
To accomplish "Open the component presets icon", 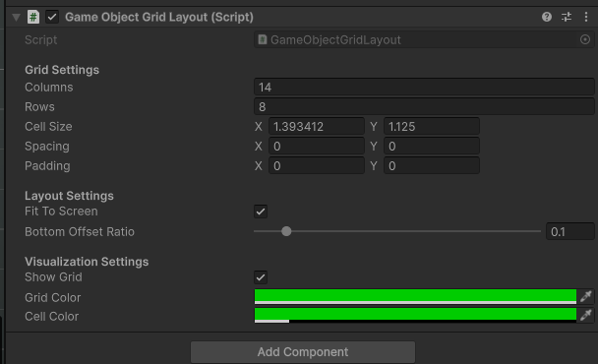I will point(567,17).
